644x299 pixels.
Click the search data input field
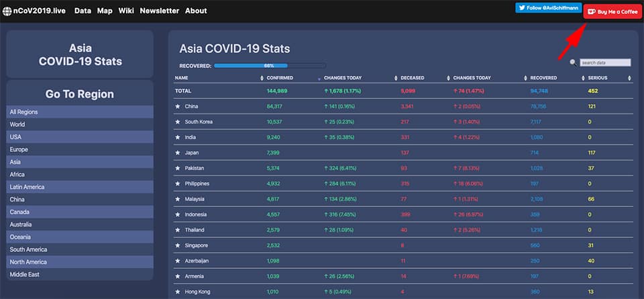pos(605,62)
